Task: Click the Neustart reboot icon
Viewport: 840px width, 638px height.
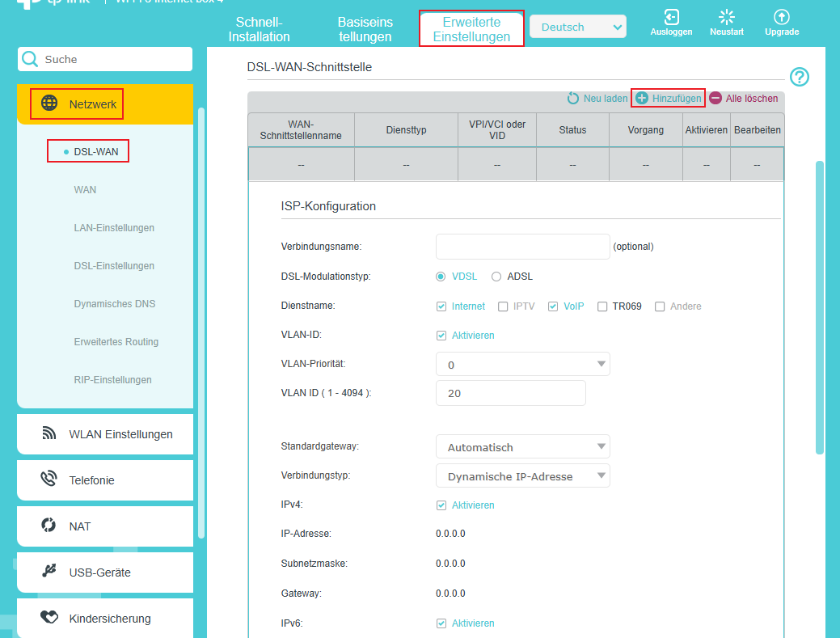Action: pos(727,17)
